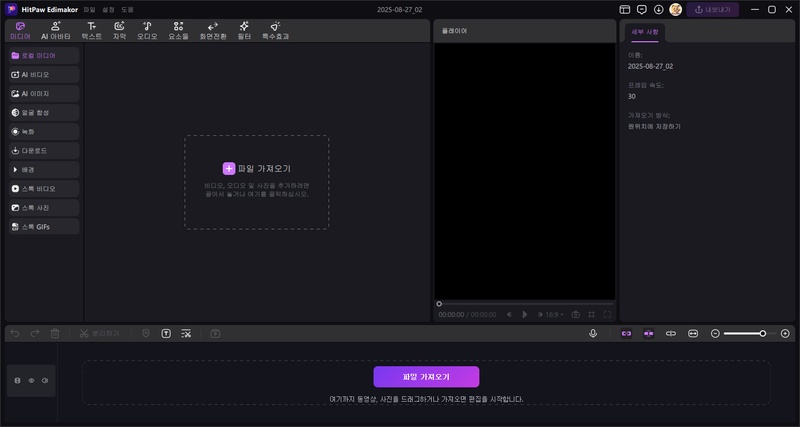The height and width of the screenshot is (427, 800).
Task: Click the text T box icon in timeline toolbar
Action: coord(166,334)
